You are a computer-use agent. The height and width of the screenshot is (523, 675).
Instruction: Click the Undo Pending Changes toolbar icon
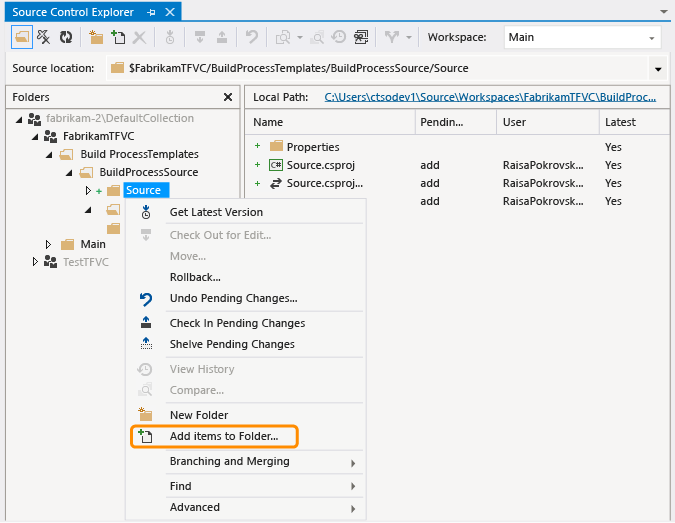coord(252,37)
